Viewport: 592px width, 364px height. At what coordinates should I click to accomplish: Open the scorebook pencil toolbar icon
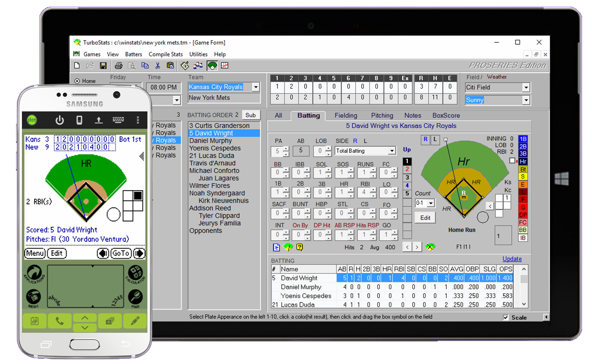point(185,66)
